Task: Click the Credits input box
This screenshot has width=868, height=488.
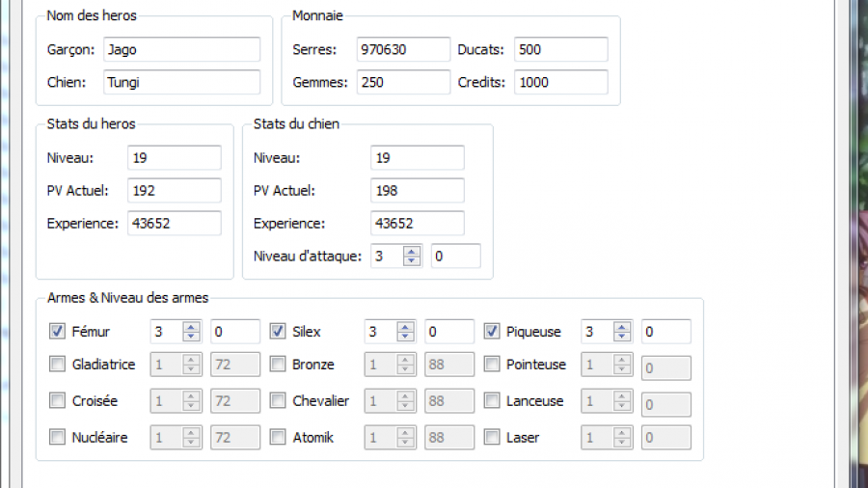Action: [560, 82]
